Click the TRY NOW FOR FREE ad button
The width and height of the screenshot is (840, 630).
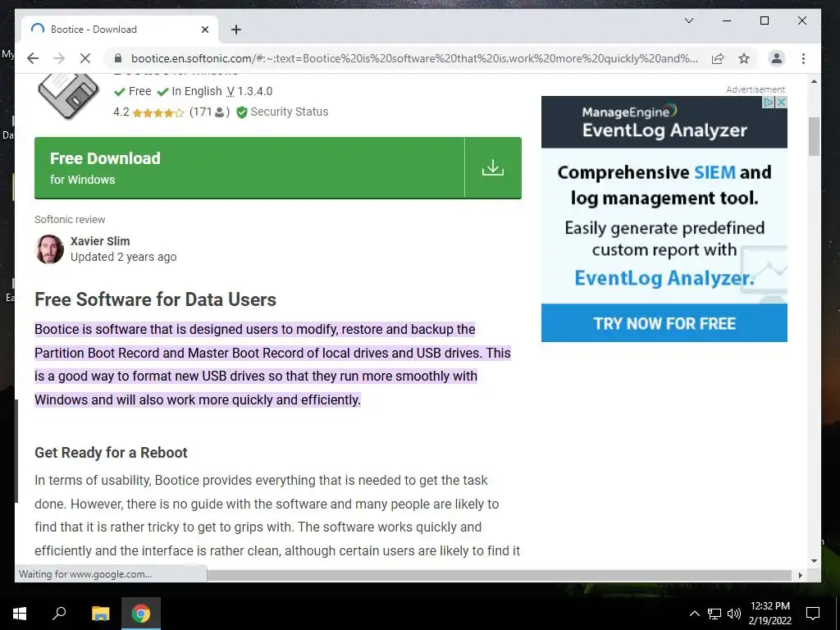tap(664, 323)
